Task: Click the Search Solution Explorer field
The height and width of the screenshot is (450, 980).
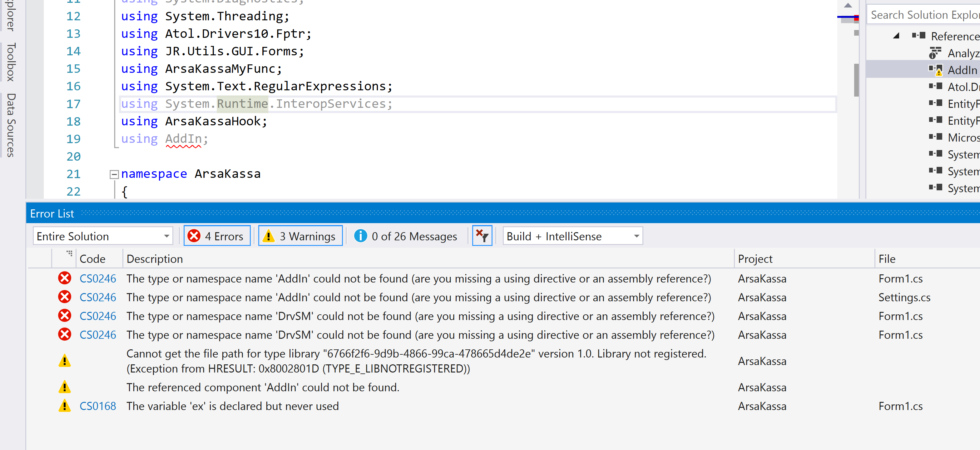Action: click(x=924, y=15)
